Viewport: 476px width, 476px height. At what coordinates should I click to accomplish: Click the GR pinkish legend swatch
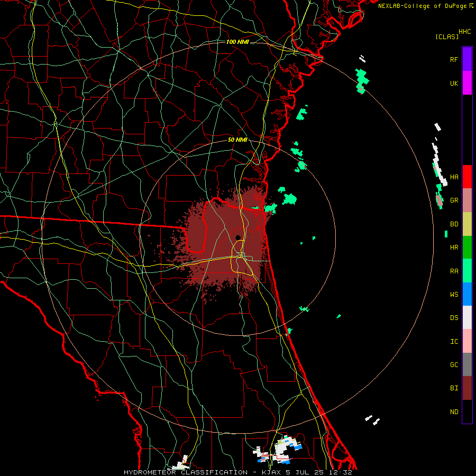pos(467,200)
